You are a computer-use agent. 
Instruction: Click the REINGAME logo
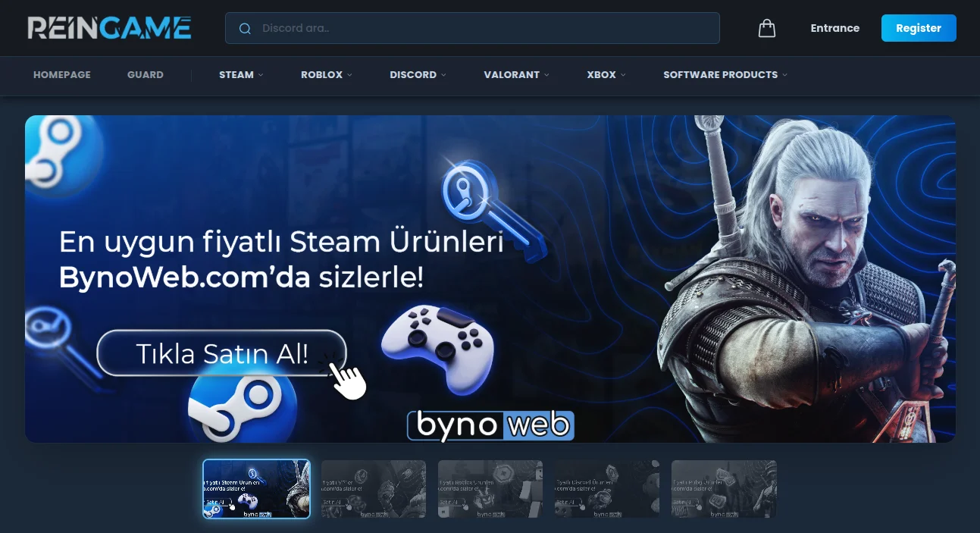[108, 27]
